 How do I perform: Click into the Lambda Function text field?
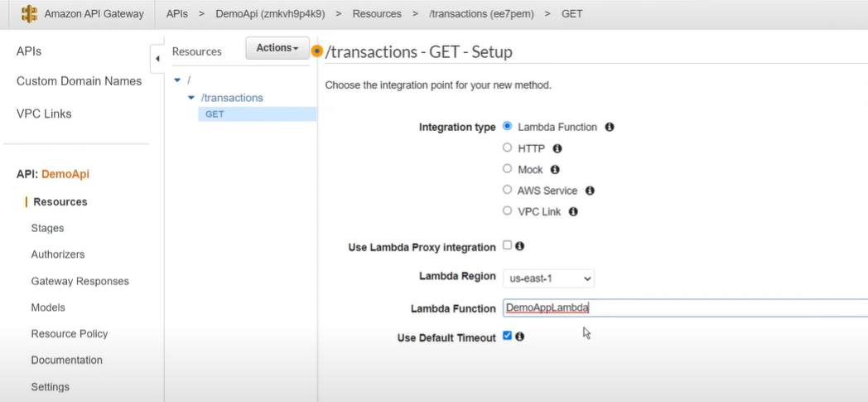[x=685, y=308]
